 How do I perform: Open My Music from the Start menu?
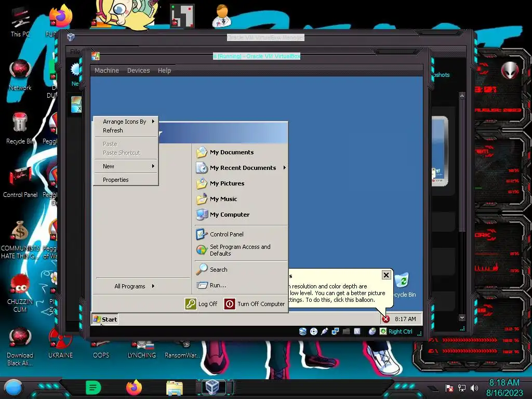(x=217, y=199)
